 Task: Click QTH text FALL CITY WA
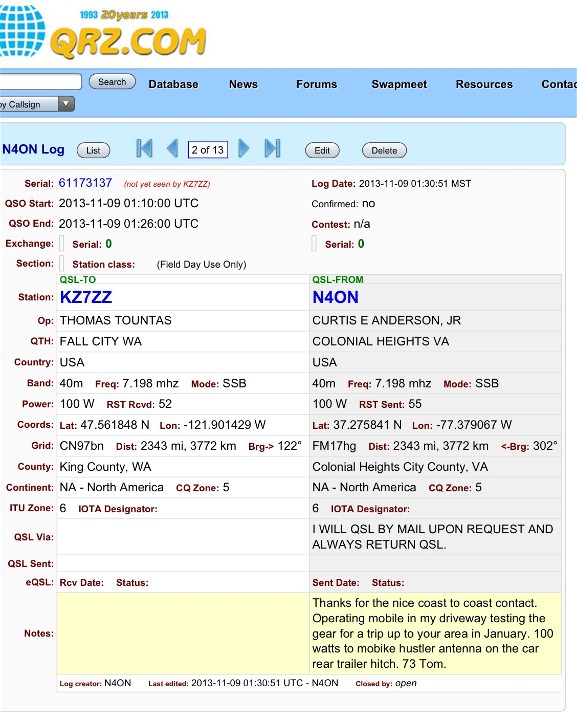point(101,341)
